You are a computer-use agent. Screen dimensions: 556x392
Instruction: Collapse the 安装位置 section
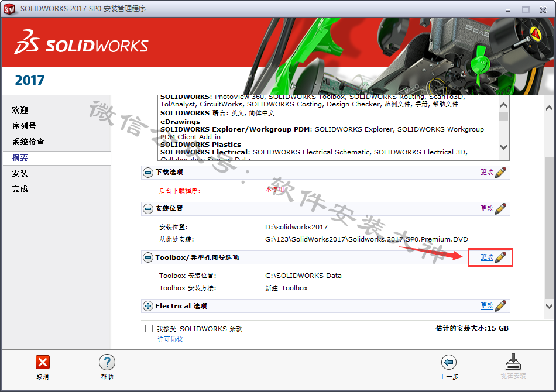[x=148, y=209]
